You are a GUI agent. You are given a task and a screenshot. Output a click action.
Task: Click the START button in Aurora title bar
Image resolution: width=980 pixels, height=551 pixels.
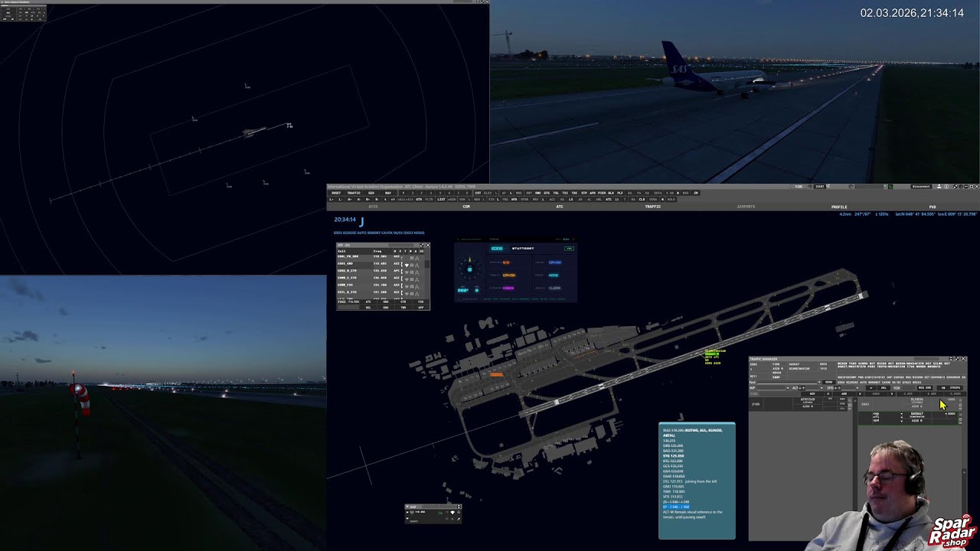pos(820,186)
